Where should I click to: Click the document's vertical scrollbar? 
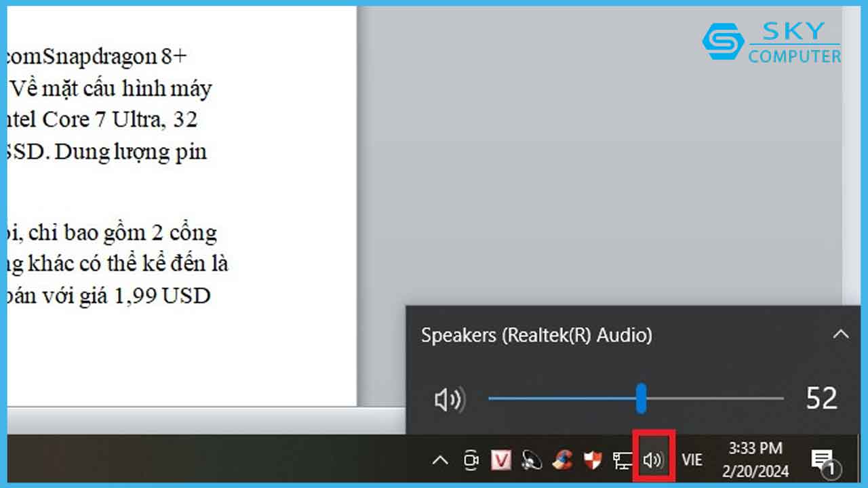tap(852, 203)
